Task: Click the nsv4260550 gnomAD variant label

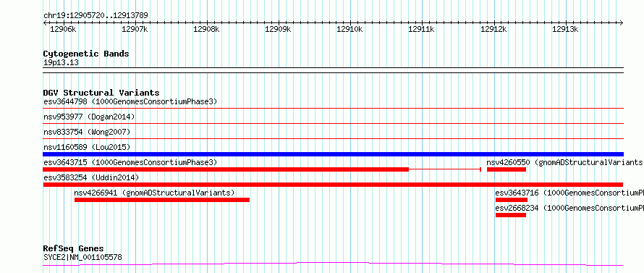Action: click(565, 162)
